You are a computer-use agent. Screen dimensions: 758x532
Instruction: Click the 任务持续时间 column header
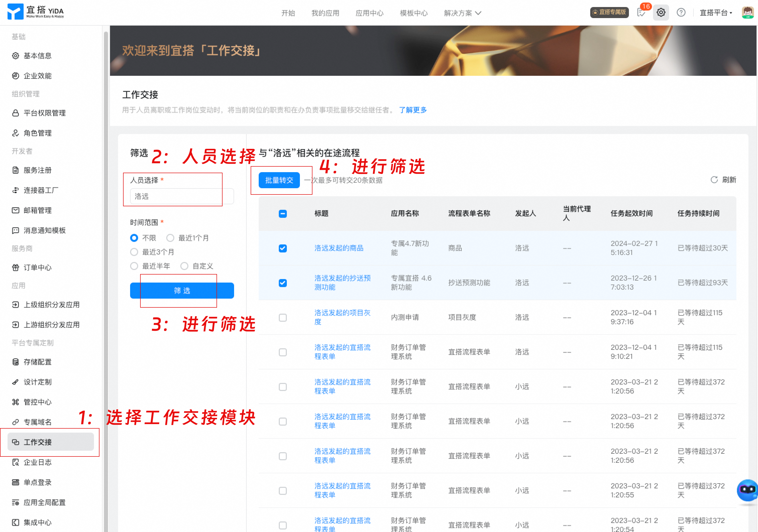[698, 213]
